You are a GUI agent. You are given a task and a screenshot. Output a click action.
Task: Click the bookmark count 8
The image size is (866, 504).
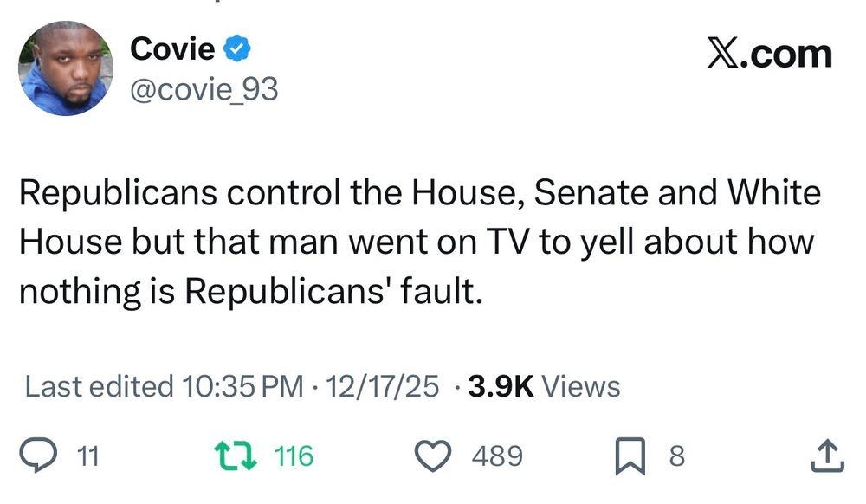coord(676,456)
